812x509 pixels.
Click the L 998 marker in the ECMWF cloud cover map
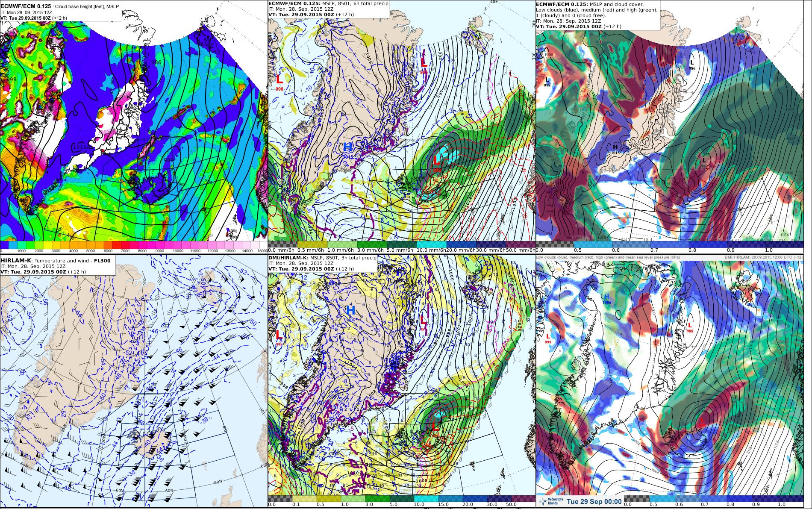coord(547,82)
